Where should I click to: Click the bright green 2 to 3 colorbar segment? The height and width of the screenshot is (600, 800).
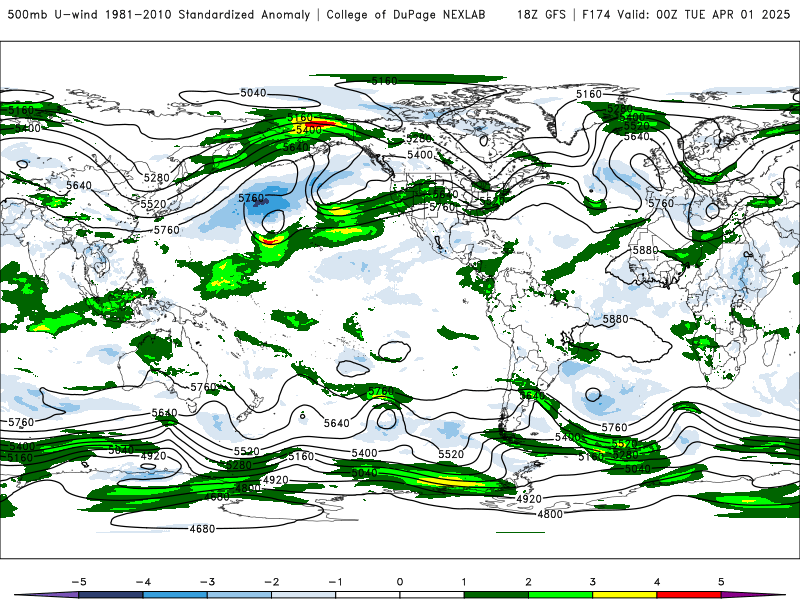[x=560, y=595]
